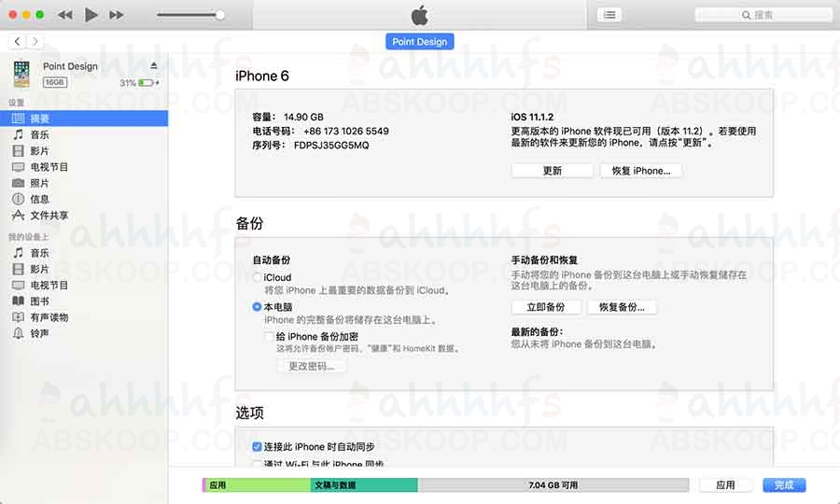Uncheck 连接此 iPhone 时自动同步

(x=258, y=447)
